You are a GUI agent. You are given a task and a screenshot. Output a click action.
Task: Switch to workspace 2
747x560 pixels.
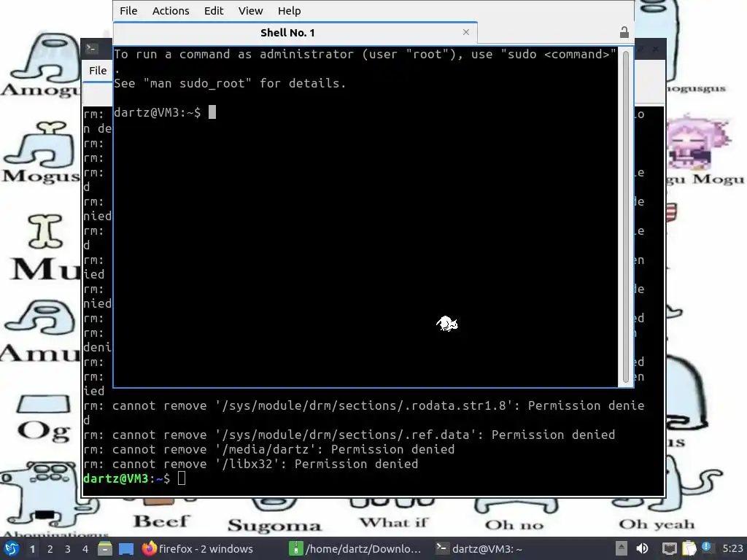(50, 549)
